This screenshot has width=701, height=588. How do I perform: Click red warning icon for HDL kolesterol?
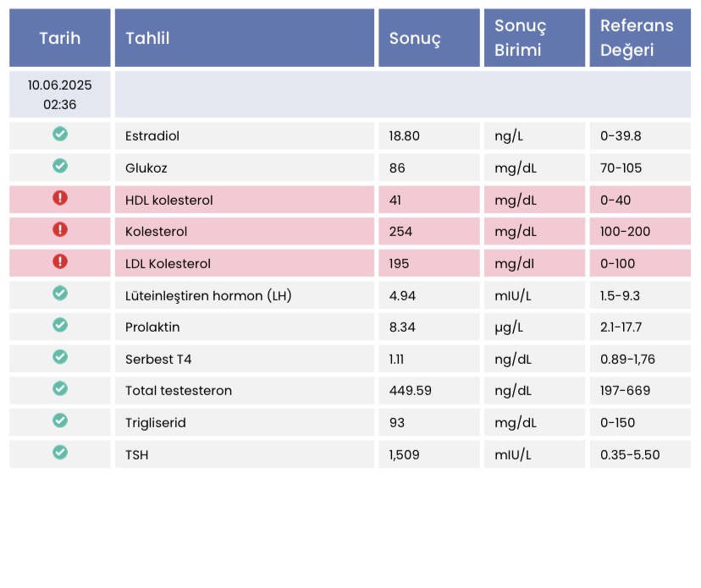[60, 197]
